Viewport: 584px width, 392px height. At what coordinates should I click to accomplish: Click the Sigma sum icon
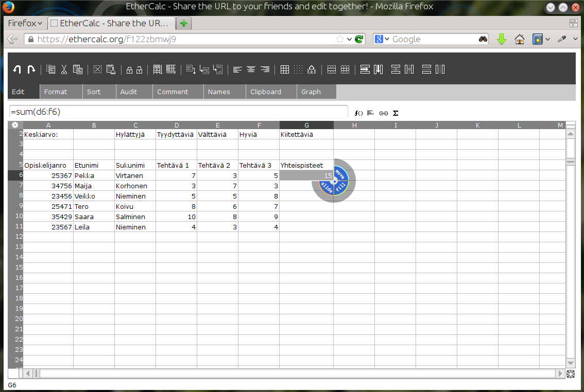click(x=396, y=113)
